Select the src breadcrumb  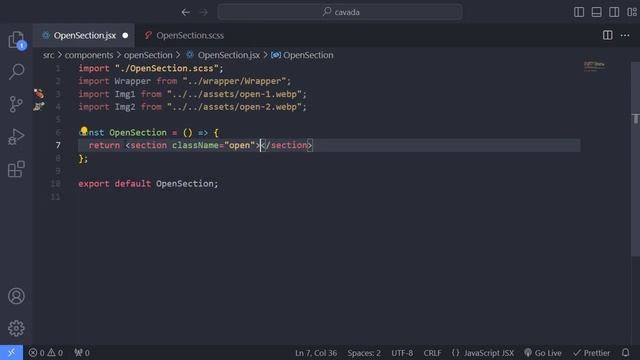(x=49, y=55)
